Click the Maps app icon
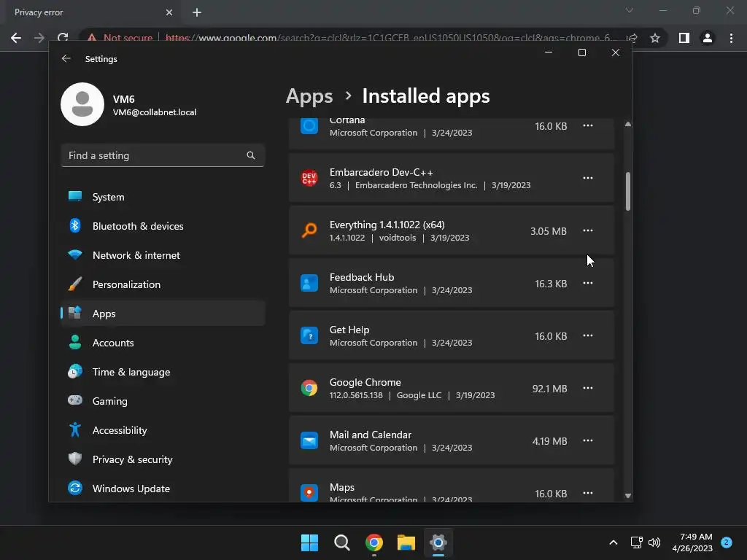The image size is (747, 560). [309, 492]
